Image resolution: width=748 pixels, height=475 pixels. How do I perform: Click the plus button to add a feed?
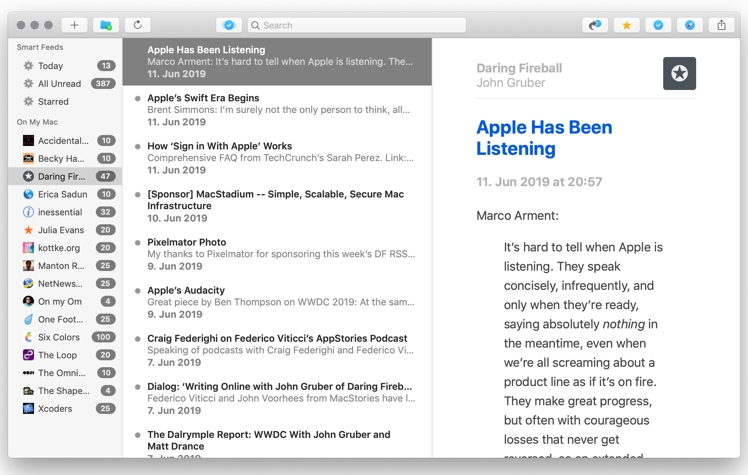click(x=74, y=25)
